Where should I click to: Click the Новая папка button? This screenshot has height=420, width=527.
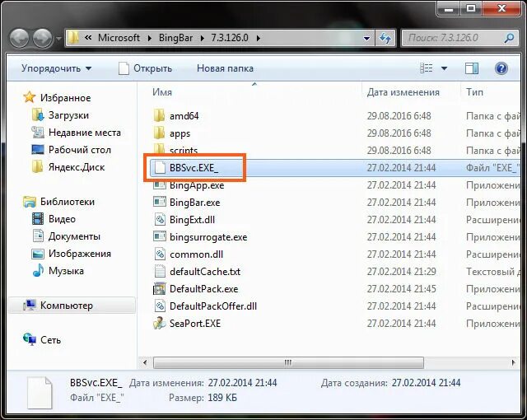225,68
